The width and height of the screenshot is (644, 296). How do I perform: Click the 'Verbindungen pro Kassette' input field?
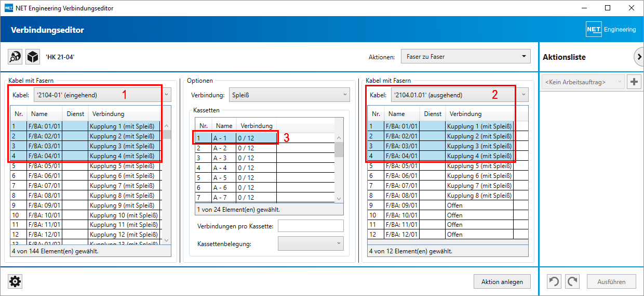[x=311, y=226]
